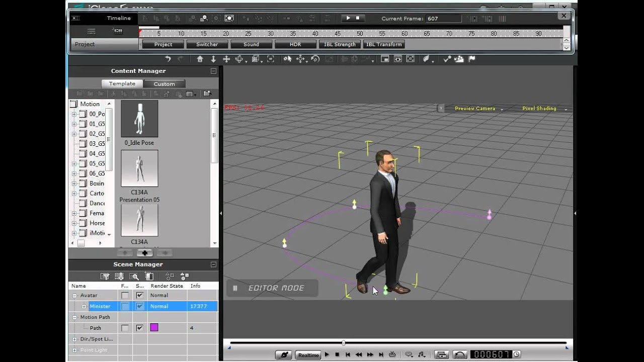Expand the Horse folder in the Motion tree
Screen dimensions: 644x362
[74, 223]
